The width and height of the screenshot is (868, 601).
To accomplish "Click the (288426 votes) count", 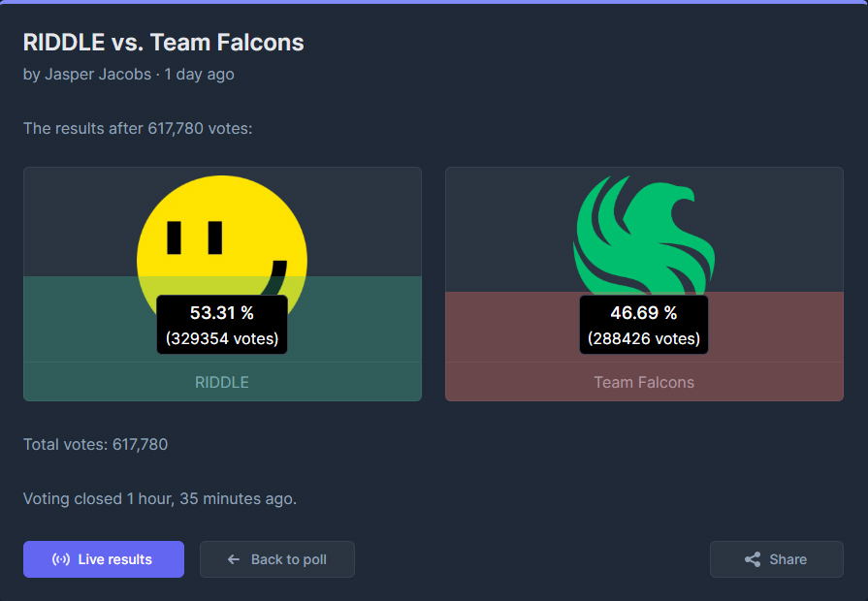I will [x=644, y=338].
